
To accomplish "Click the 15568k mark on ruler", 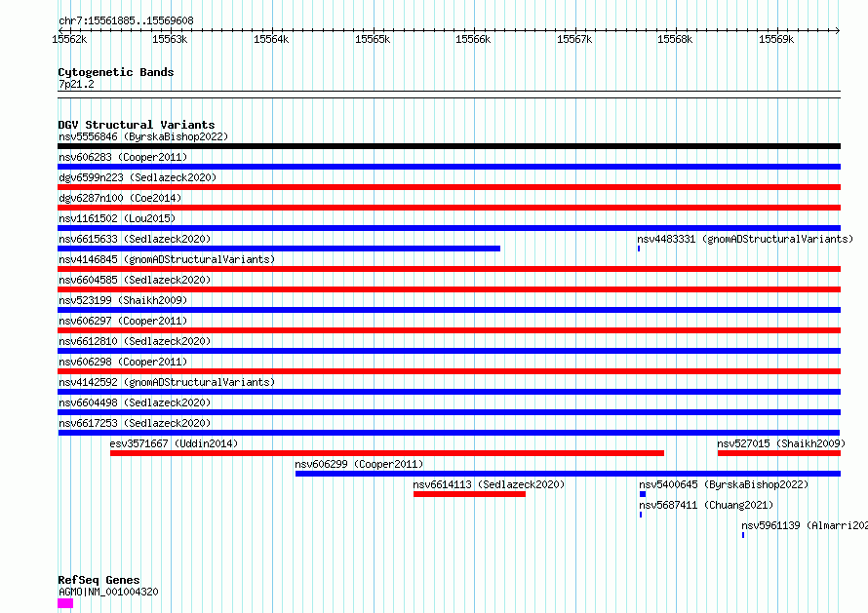I will coord(675,39).
